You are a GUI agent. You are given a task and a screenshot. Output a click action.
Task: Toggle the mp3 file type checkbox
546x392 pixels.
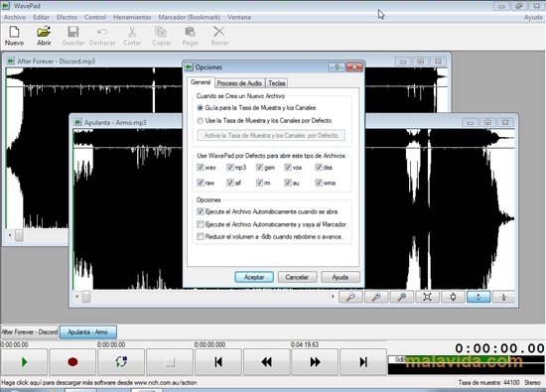coord(230,167)
